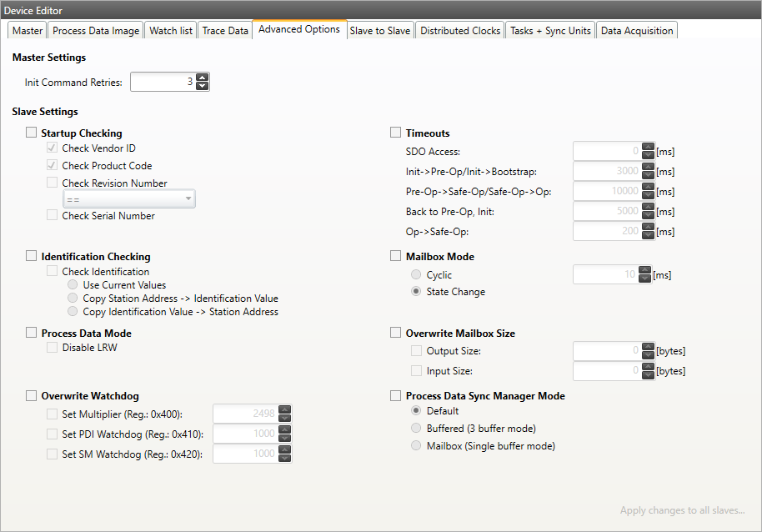The width and height of the screenshot is (762, 532).
Task: Click the down arrow for Set SM Watchdog
Action: pos(285,458)
